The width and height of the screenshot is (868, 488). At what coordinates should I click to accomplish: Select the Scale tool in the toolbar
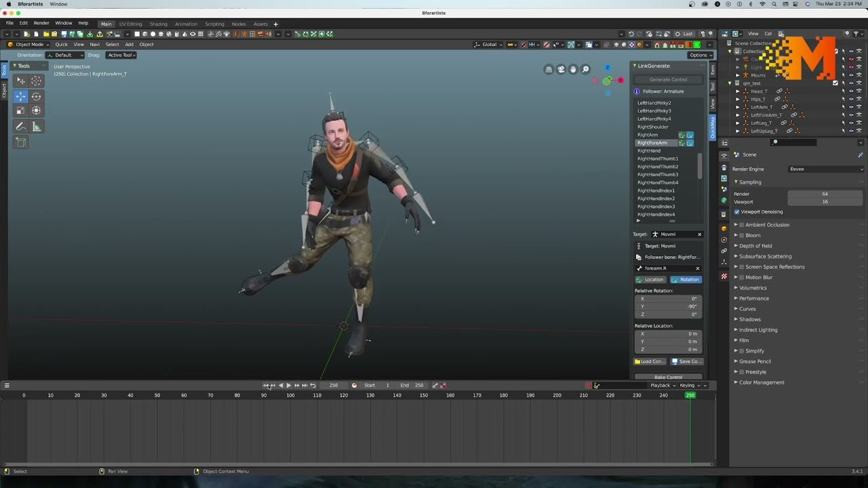coord(21,110)
